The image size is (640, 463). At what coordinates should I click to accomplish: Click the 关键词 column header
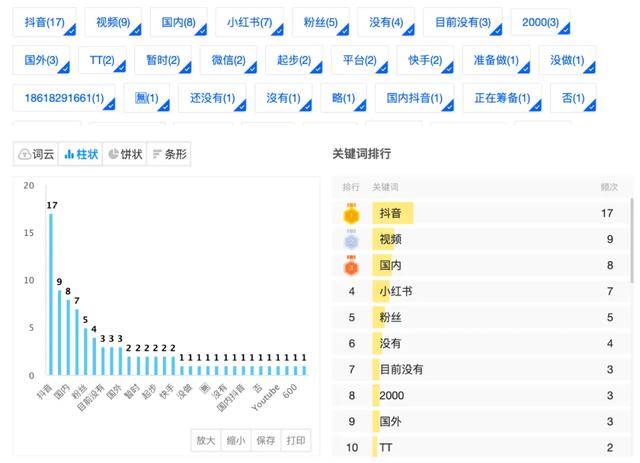click(385, 187)
